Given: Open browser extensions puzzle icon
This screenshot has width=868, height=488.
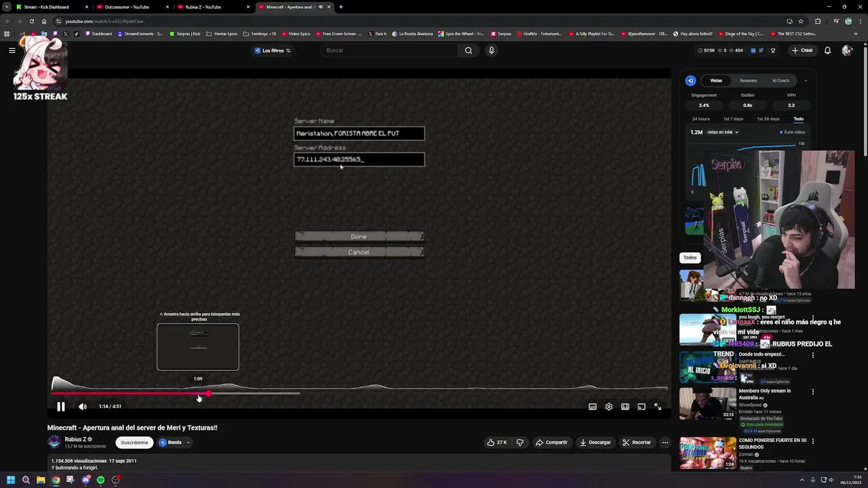Looking at the screenshot, I should [818, 21].
